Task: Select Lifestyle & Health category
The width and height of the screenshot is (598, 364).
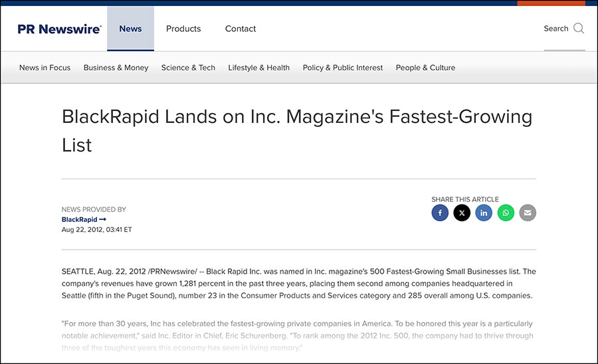Action: pyautogui.click(x=259, y=68)
